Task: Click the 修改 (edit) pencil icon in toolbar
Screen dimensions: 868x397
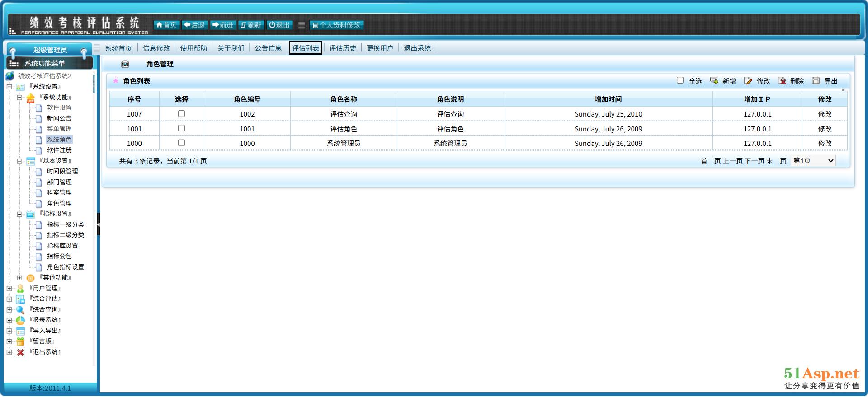Action: pyautogui.click(x=748, y=81)
